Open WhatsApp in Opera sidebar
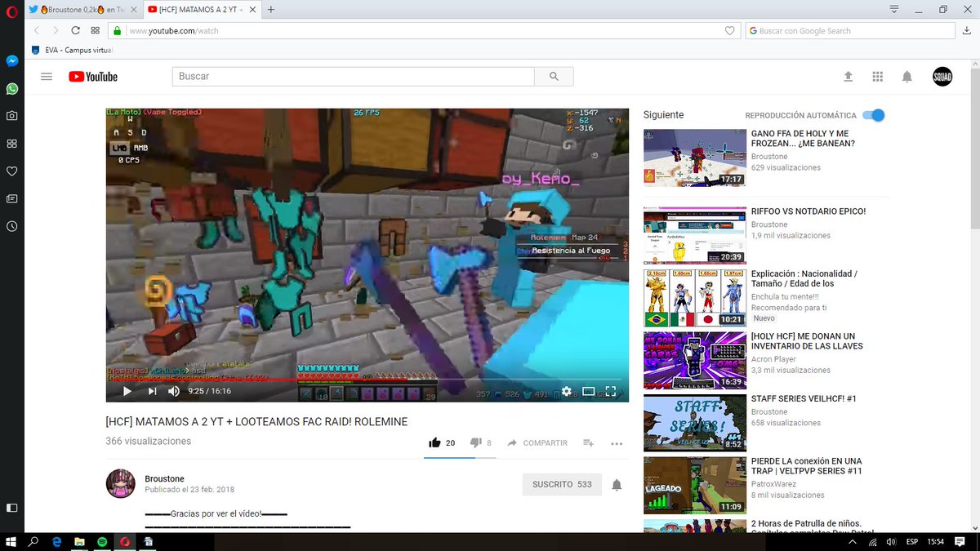The height and width of the screenshot is (551, 980). click(x=12, y=88)
